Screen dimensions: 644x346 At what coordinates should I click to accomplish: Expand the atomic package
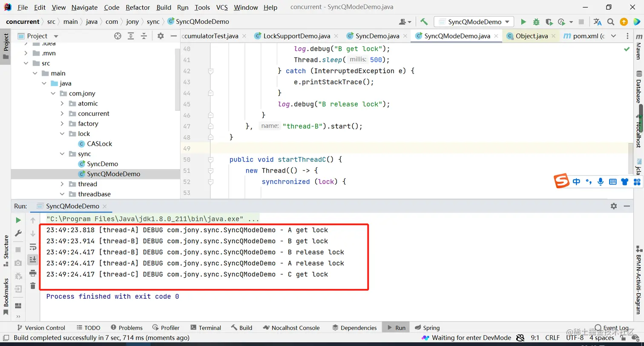click(x=62, y=104)
